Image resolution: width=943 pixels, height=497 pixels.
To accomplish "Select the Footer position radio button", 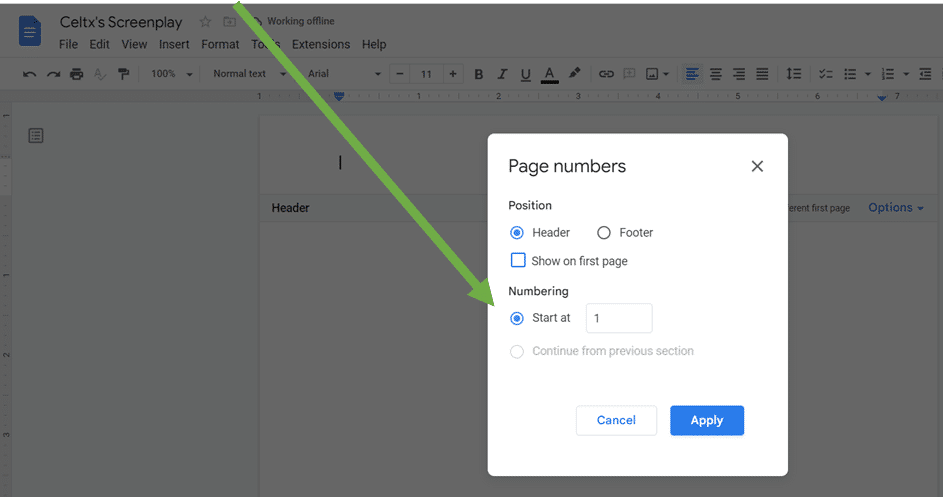I will 603,233.
